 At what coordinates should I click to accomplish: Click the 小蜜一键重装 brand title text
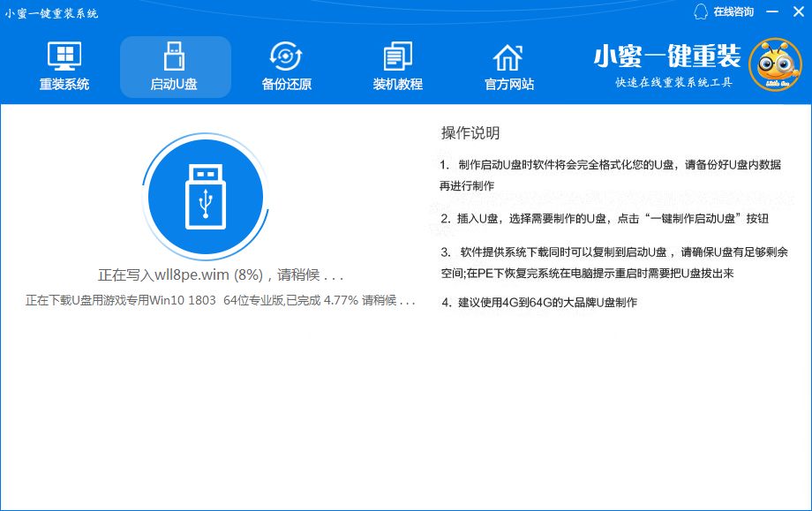[666, 56]
